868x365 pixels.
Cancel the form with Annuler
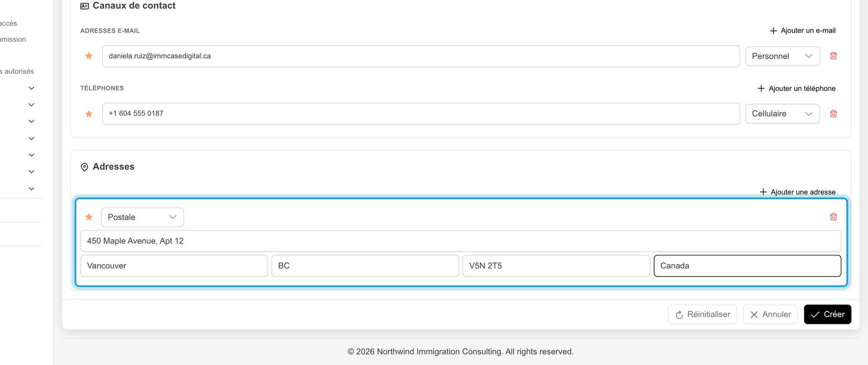770,315
